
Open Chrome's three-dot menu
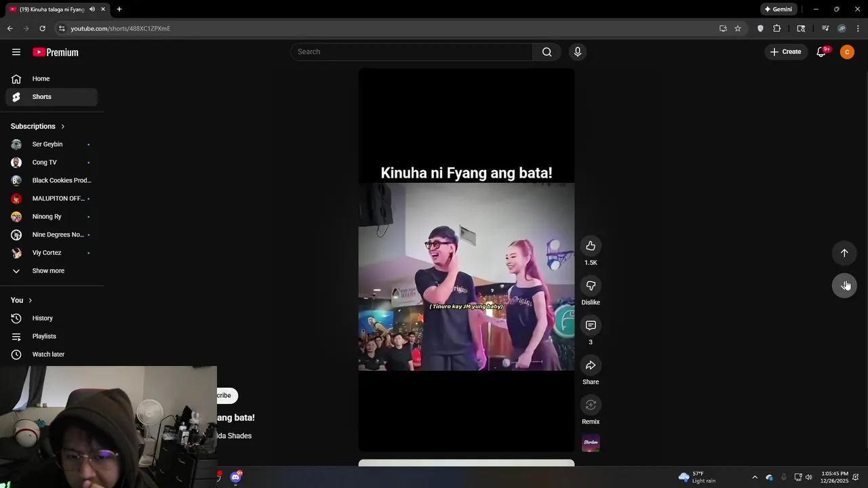point(858,28)
